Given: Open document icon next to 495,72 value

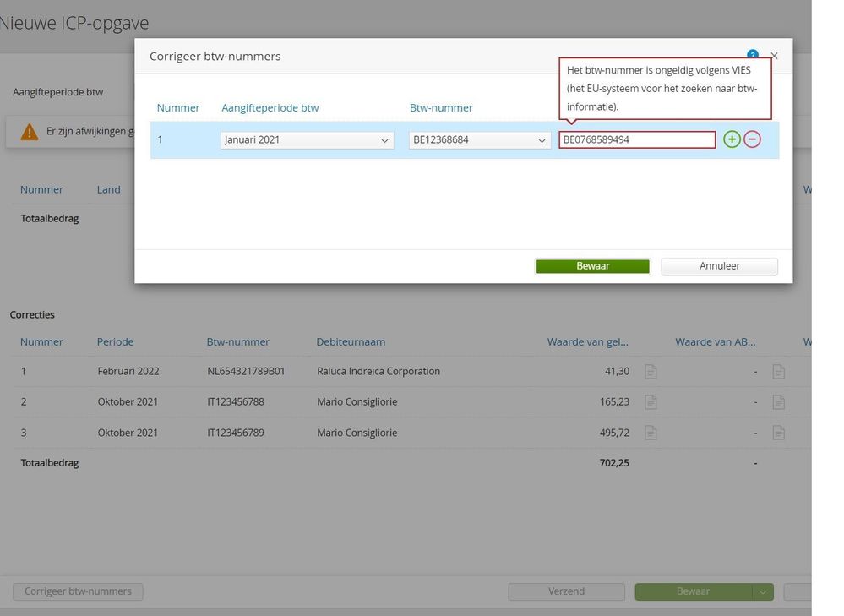Looking at the screenshot, I should 651,433.
